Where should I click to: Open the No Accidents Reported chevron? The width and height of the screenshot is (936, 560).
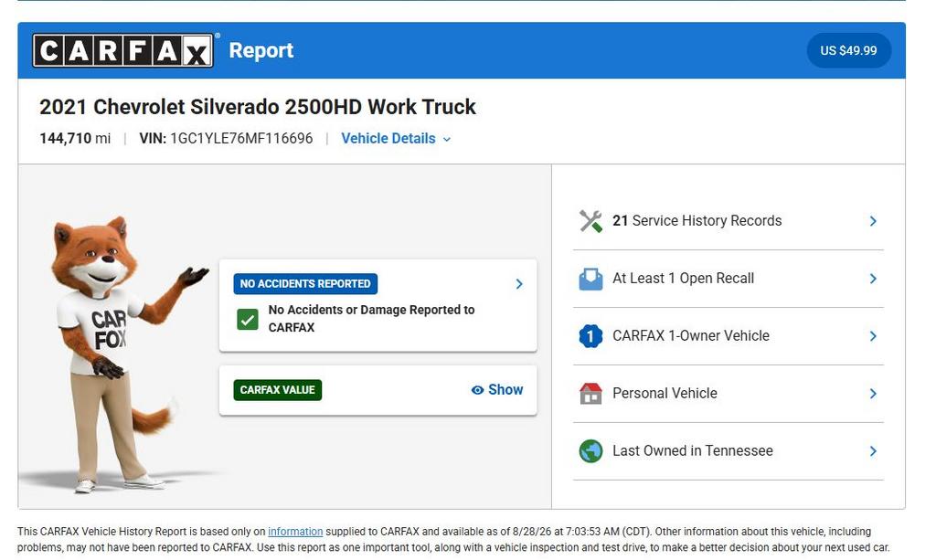coord(519,284)
